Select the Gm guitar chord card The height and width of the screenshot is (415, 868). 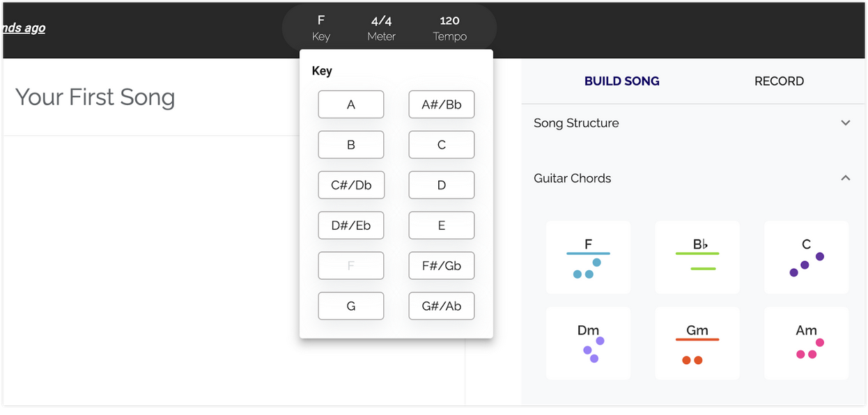click(697, 343)
